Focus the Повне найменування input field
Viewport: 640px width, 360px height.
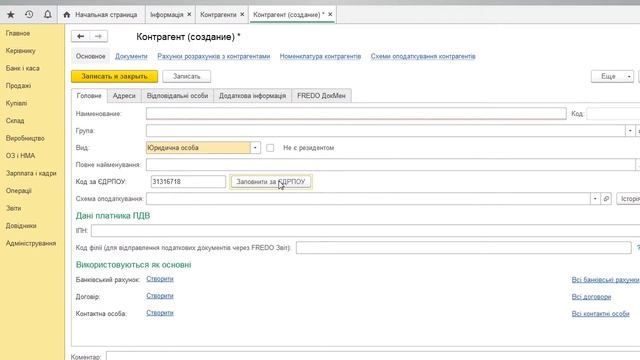(391, 164)
